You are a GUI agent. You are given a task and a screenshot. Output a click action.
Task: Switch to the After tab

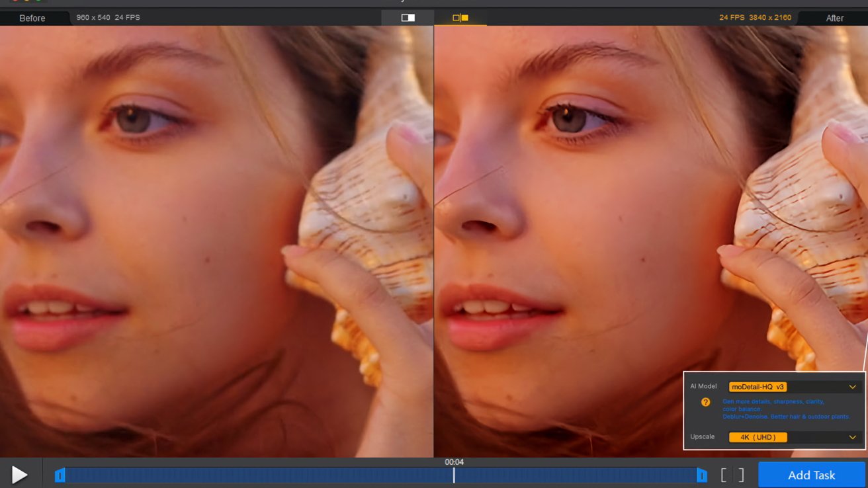coord(834,18)
